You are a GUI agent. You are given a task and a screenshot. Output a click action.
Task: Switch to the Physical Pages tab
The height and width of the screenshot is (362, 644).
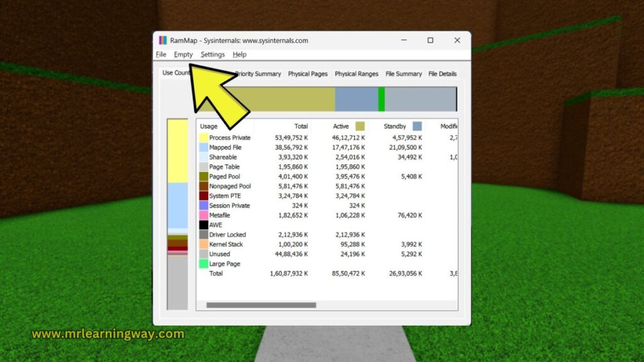click(x=308, y=74)
